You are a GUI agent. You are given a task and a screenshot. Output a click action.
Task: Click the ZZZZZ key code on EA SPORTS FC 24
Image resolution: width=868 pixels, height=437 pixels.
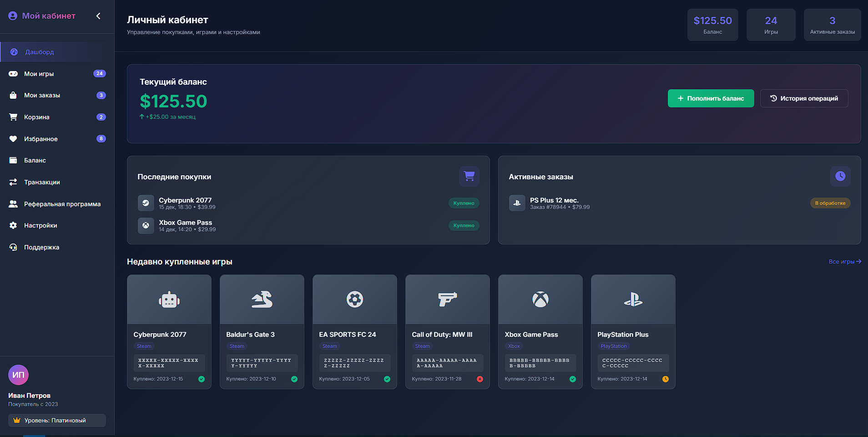coord(355,363)
